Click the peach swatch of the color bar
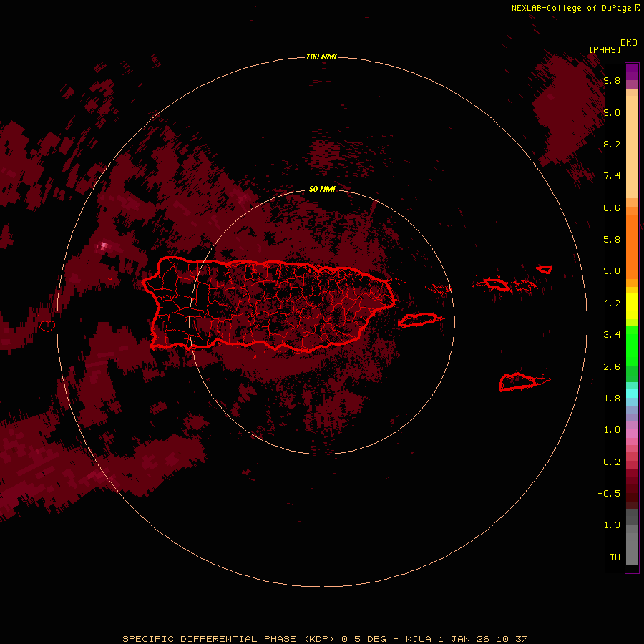The width and height of the screenshot is (644, 644). click(632, 147)
